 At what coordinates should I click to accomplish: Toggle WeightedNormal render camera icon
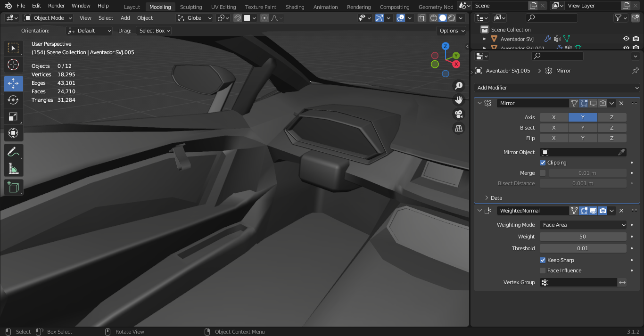603,211
